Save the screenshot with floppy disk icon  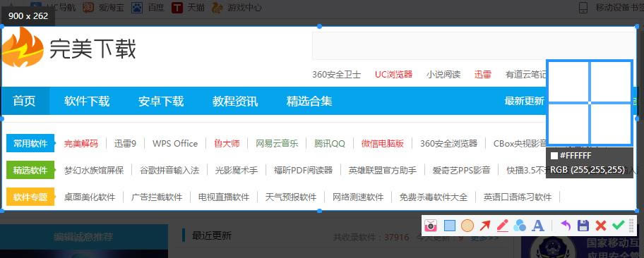click(x=583, y=225)
